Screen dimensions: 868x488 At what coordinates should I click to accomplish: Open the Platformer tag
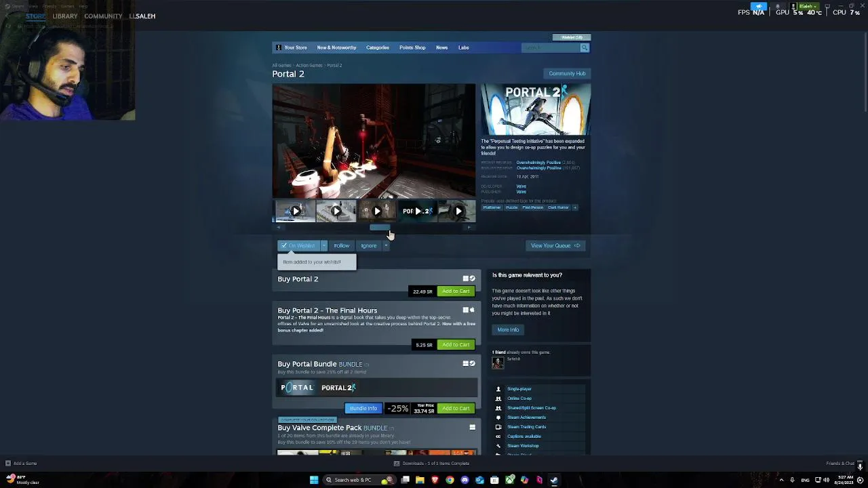pyautogui.click(x=492, y=207)
